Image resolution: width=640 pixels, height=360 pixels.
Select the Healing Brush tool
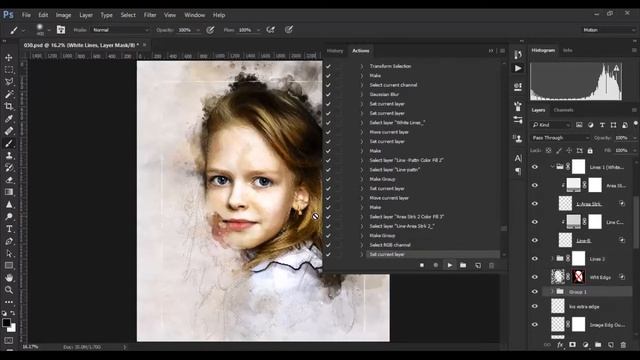[9, 131]
